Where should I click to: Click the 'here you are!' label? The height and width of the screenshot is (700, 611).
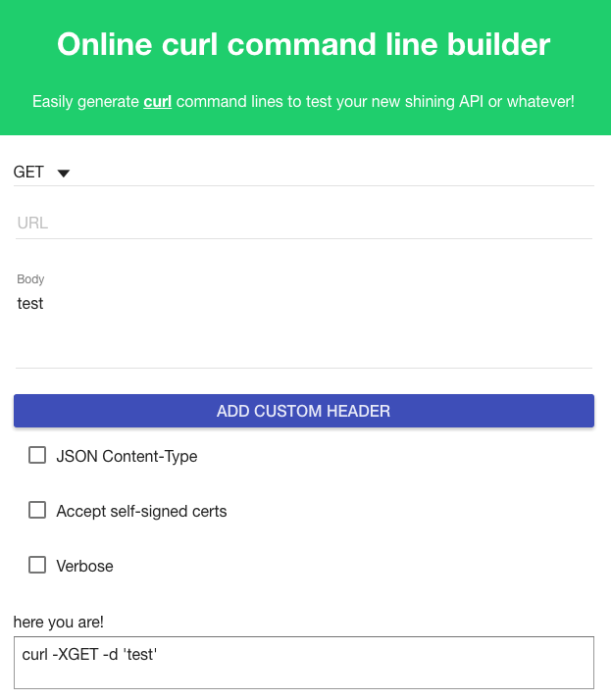click(x=59, y=622)
